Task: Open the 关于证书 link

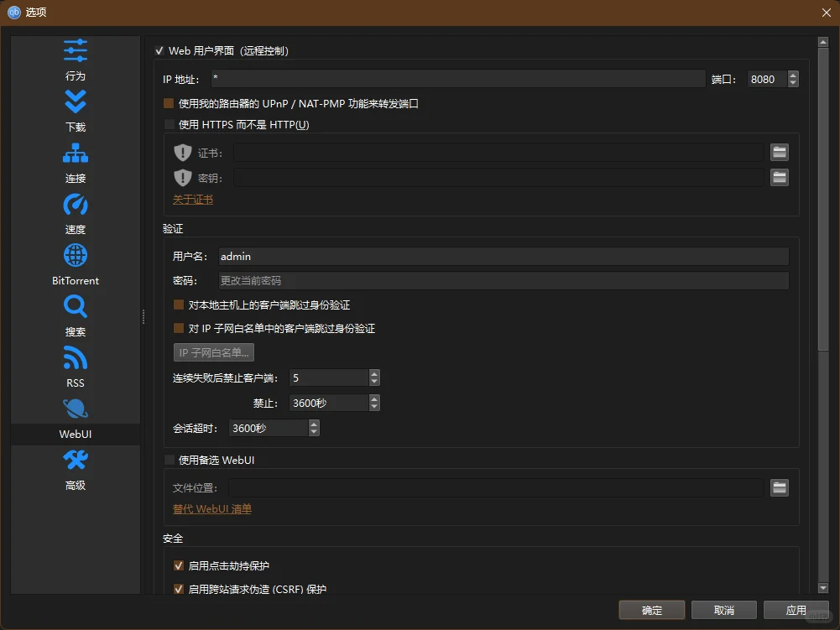Action: (193, 200)
